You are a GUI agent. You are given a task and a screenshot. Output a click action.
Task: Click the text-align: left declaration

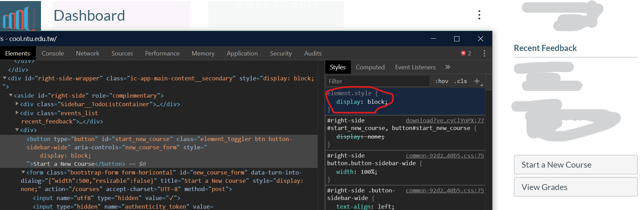365,207
